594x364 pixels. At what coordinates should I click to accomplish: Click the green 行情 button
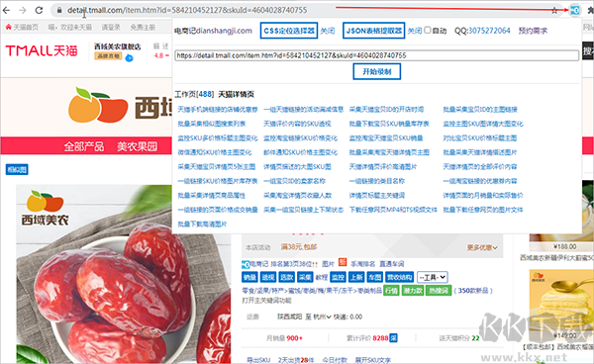[391, 291]
